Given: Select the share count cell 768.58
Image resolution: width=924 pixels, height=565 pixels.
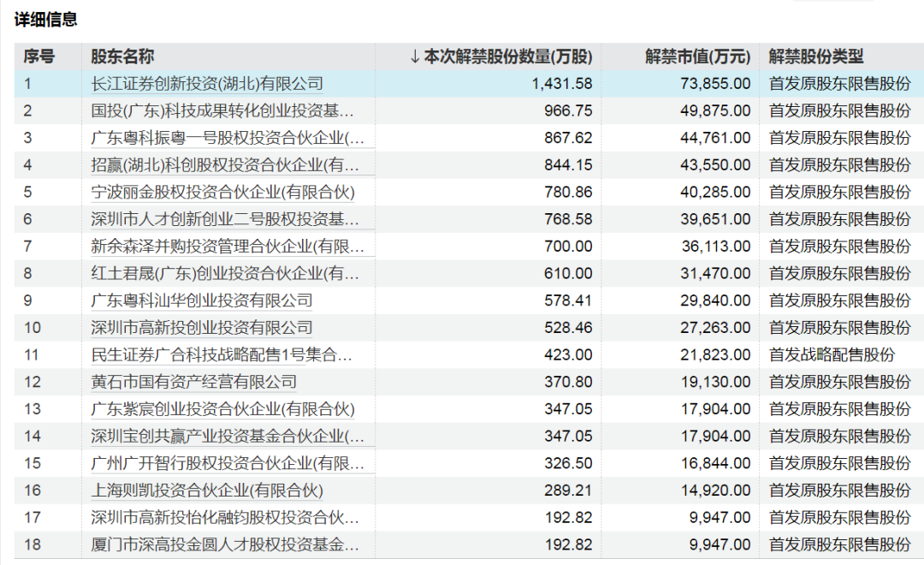Looking at the screenshot, I should pyautogui.click(x=568, y=219).
